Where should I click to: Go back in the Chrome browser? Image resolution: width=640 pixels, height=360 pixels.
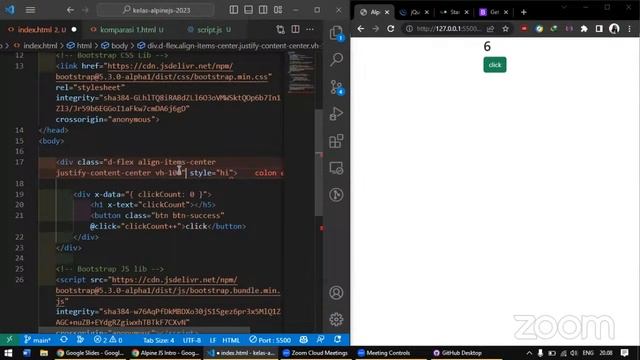(x=361, y=29)
